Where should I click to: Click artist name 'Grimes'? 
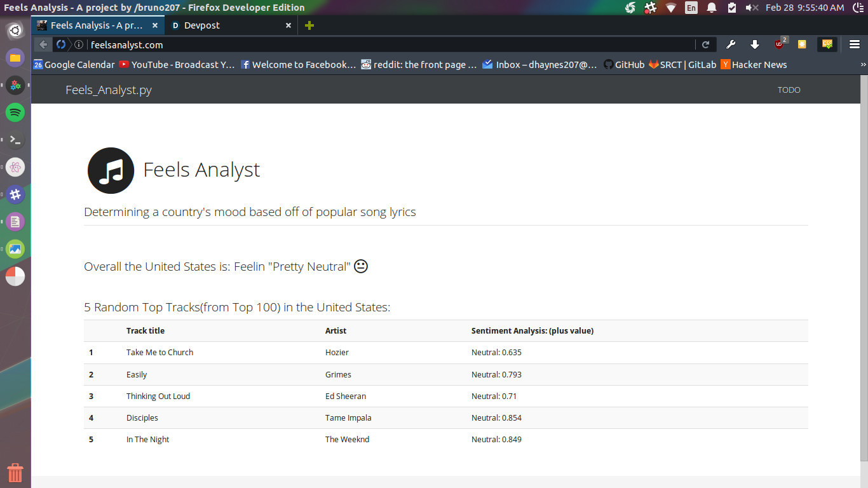tap(338, 375)
